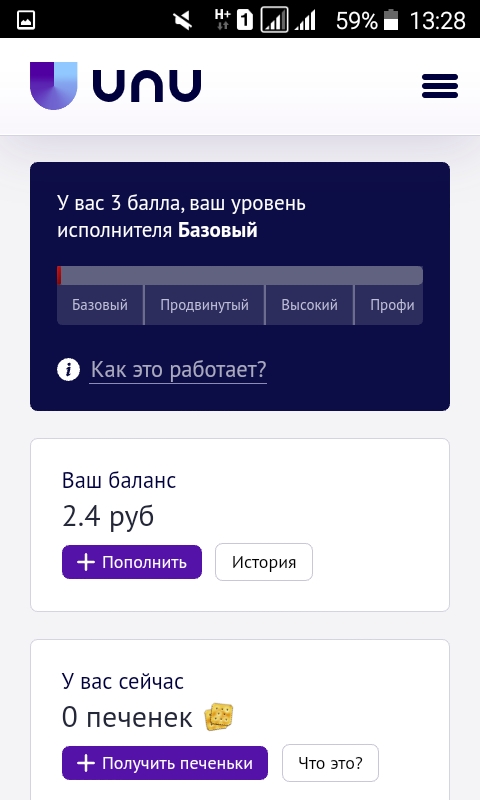The height and width of the screenshot is (800, 480).
Task: Tap the "История" button
Action: tap(264, 562)
